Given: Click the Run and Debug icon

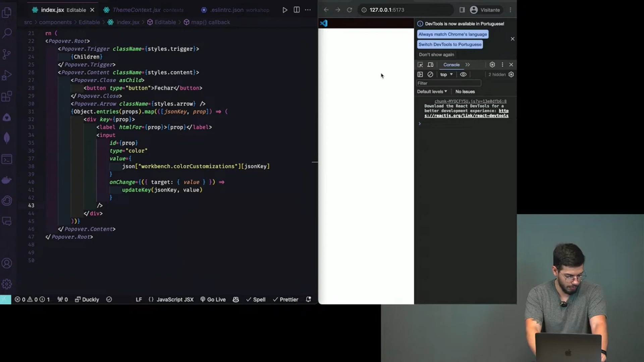Looking at the screenshot, I should click(7, 75).
